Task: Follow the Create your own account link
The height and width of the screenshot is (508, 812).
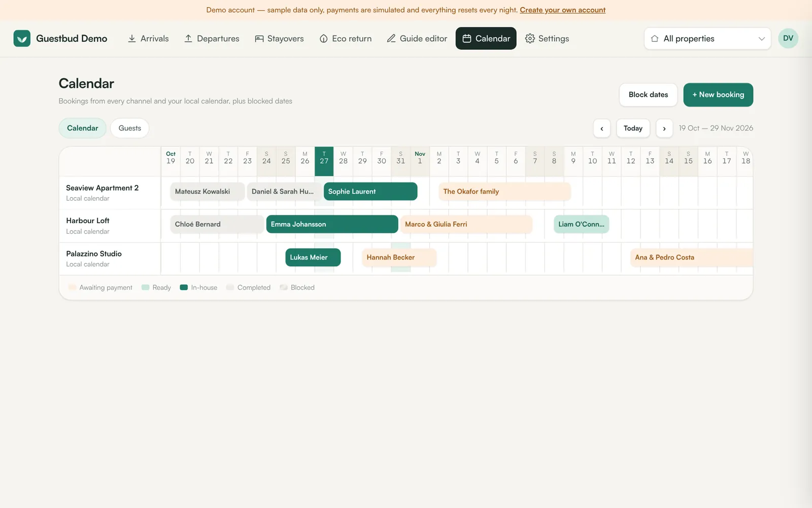Action: [x=562, y=10]
